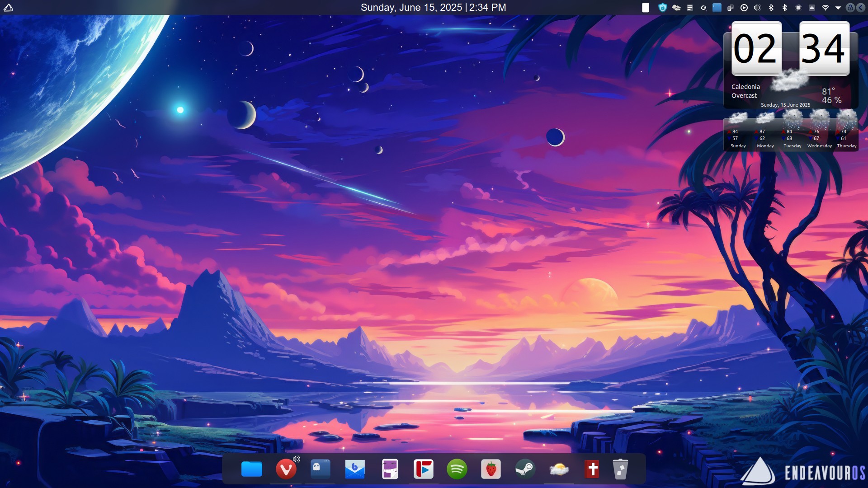Open the notes list tray icon
The image size is (868, 488).
[690, 7]
